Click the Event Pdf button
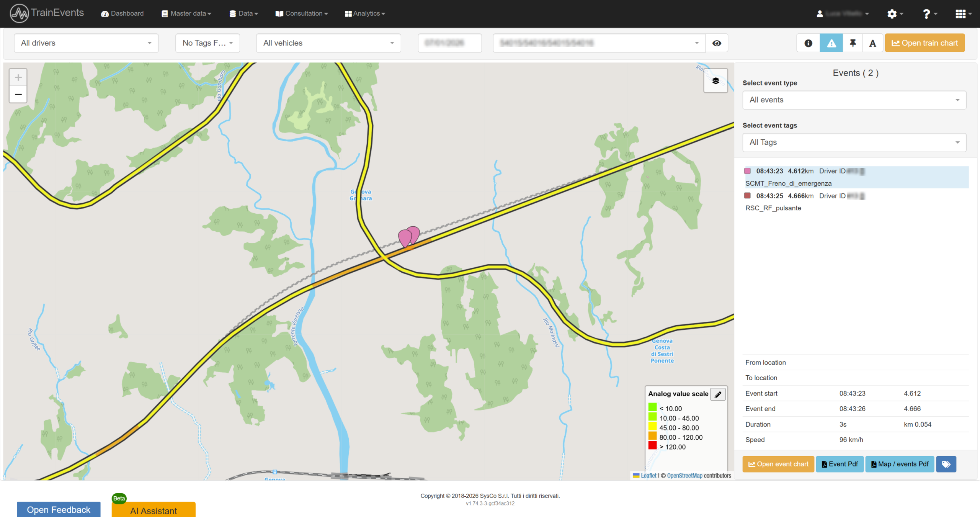 tap(840, 464)
